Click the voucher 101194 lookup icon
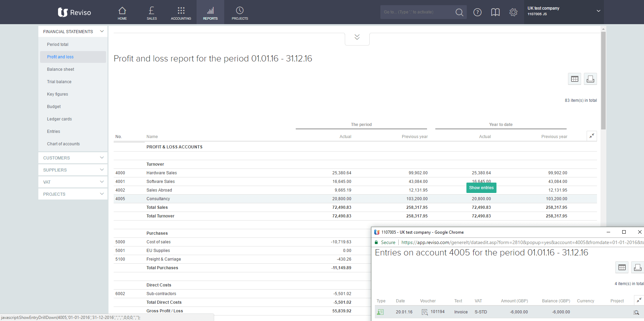The width and height of the screenshot is (644, 321). pos(425,312)
